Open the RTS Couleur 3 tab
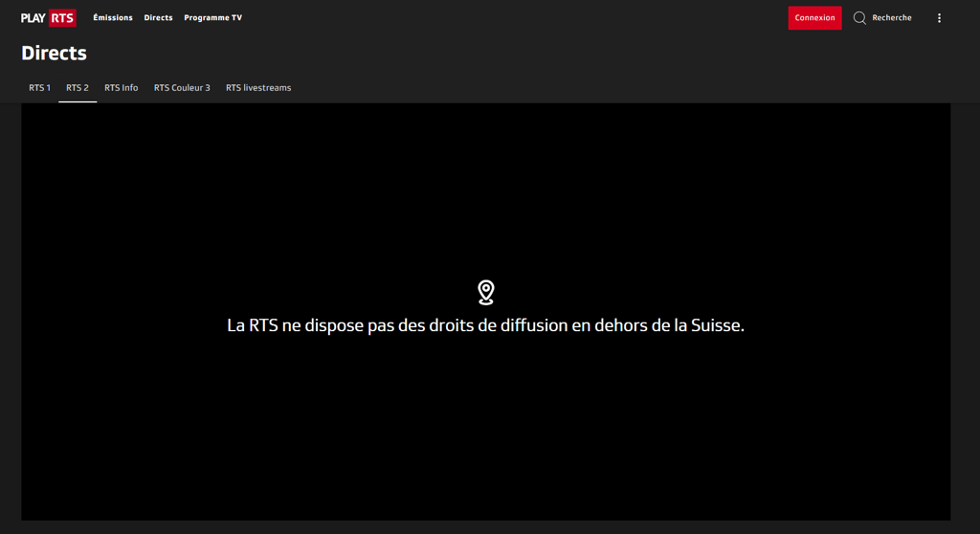The image size is (980, 534). click(182, 87)
